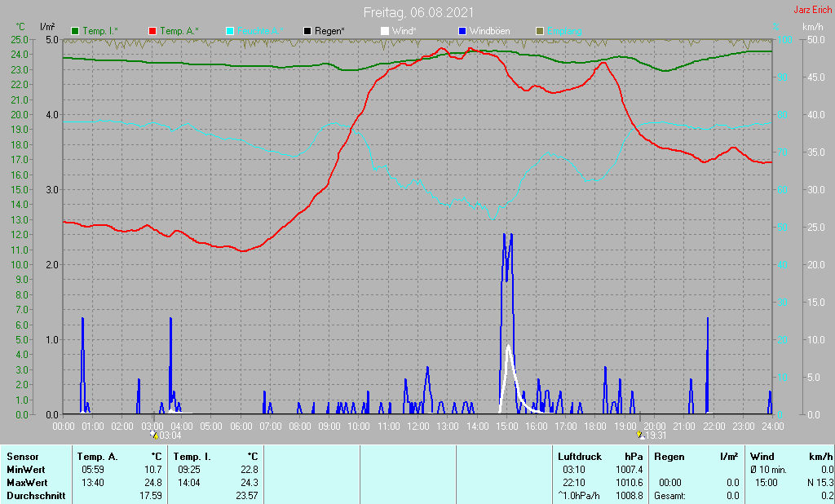
Task: Click the '24.0' value on temperature axis
Action: (20, 55)
